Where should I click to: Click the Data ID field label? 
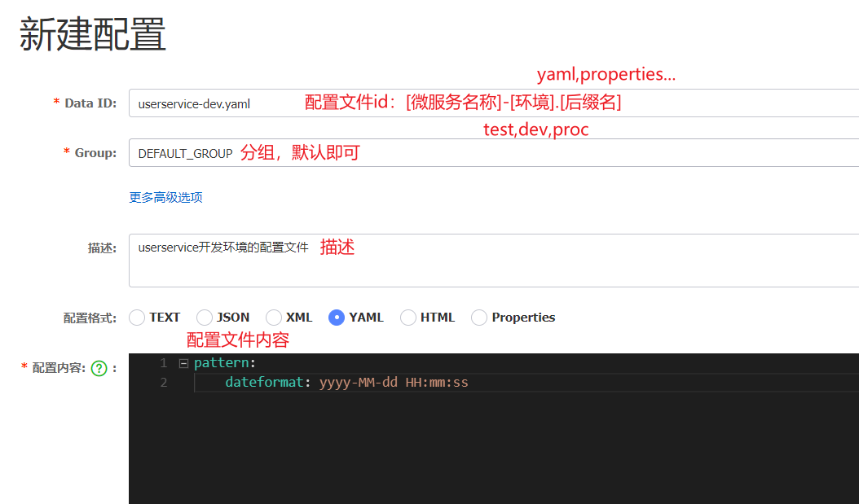pyautogui.click(x=90, y=103)
